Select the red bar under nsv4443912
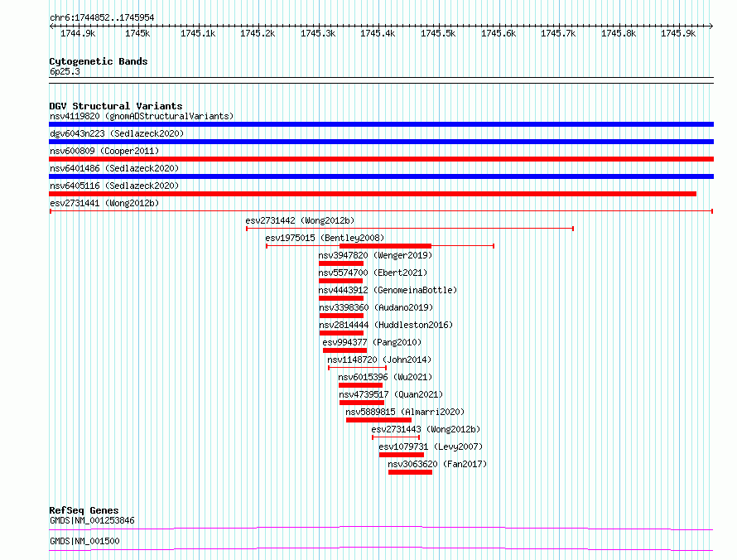Image resolution: width=737 pixels, height=560 pixels. [x=341, y=298]
